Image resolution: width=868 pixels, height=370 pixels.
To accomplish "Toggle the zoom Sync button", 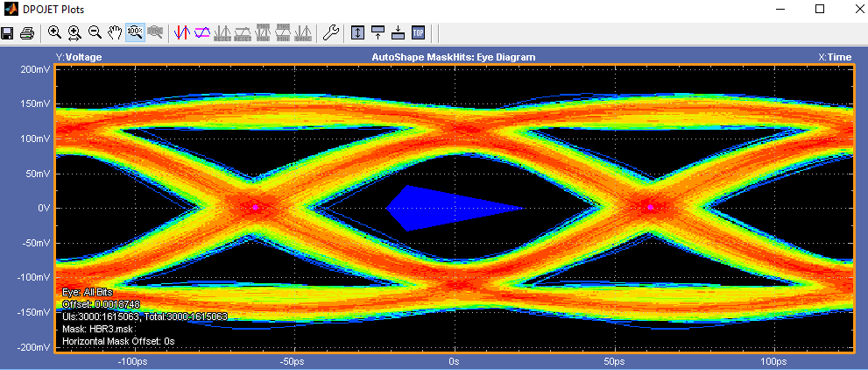I will 155,33.
